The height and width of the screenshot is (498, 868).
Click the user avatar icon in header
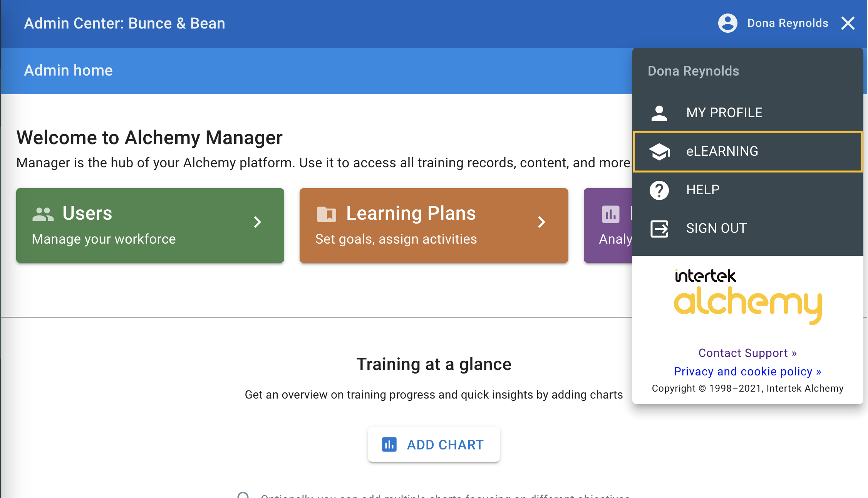point(727,23)
